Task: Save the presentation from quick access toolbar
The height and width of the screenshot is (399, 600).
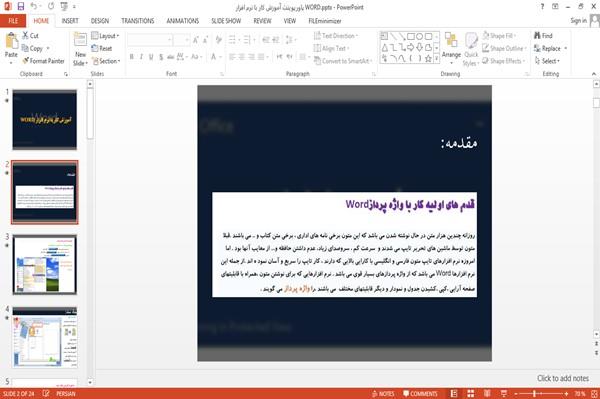Action: pos(20,7)
